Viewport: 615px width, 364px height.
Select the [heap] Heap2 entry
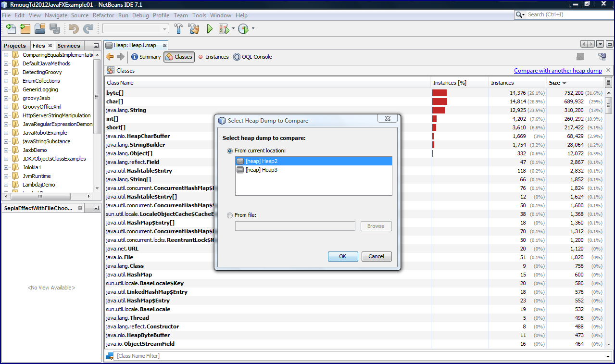314,161
